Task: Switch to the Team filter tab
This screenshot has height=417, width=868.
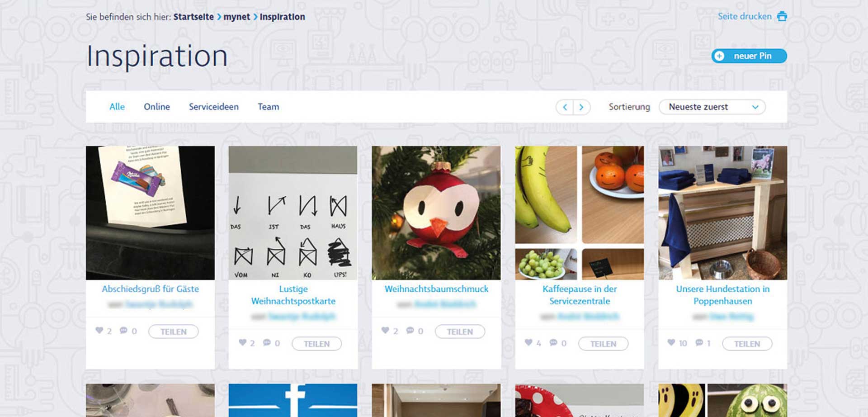Action: tap(269, 107)
